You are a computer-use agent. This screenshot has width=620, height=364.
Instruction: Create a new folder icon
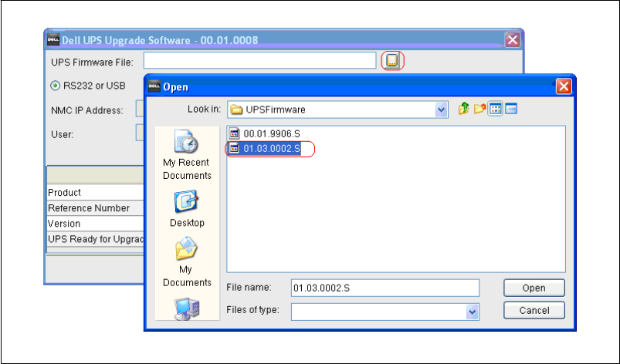(479, 109)
